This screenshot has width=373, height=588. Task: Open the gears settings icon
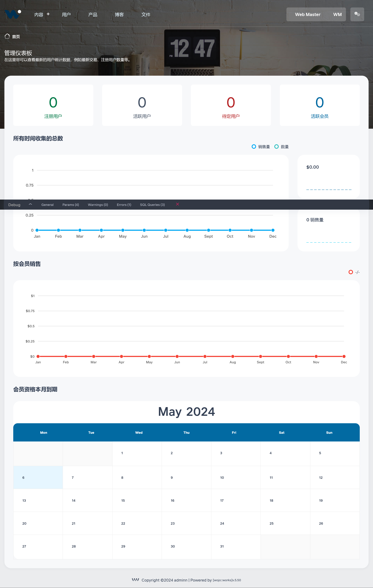pyautogui.click(x=357, y=14)
